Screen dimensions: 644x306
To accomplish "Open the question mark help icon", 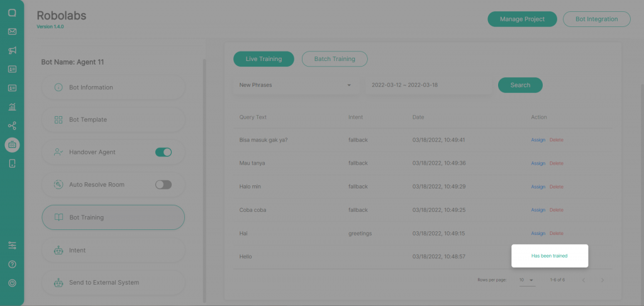I will (13, 264).
